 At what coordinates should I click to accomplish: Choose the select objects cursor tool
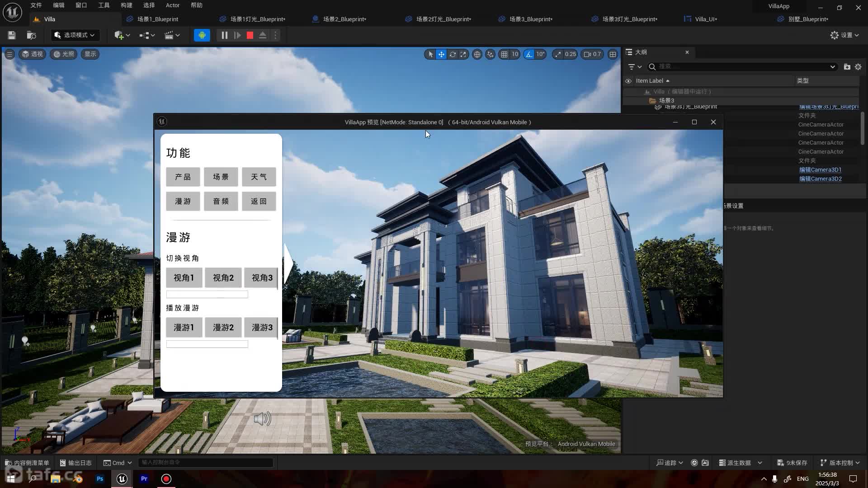coord(430,54)
